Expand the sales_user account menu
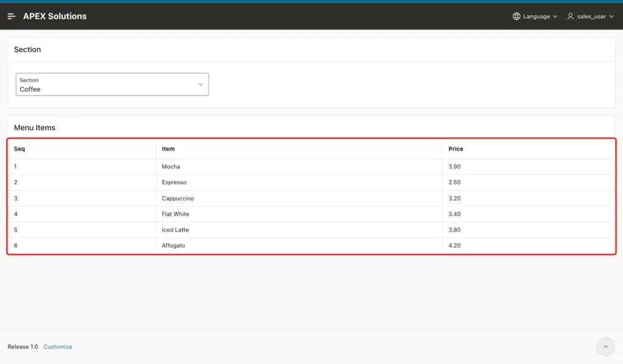 [x=591, y=16]
